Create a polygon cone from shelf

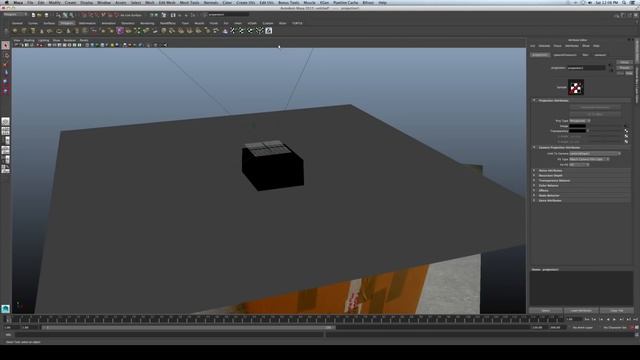42,31
